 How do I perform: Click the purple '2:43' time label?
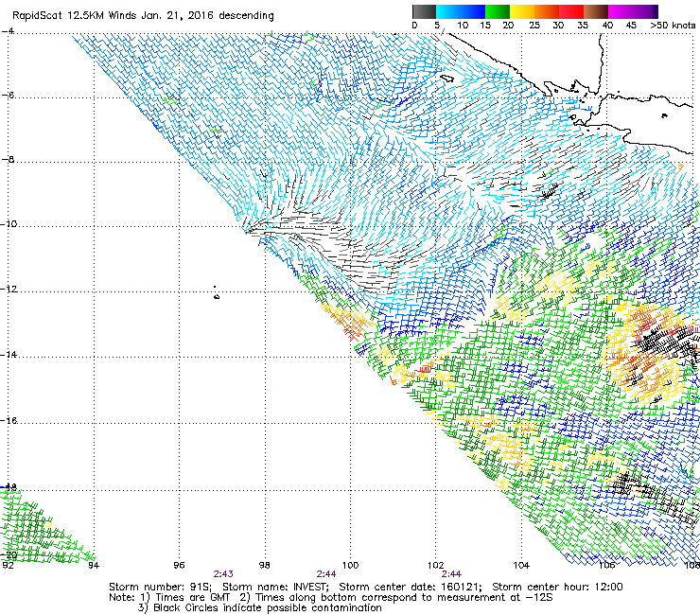223,574
